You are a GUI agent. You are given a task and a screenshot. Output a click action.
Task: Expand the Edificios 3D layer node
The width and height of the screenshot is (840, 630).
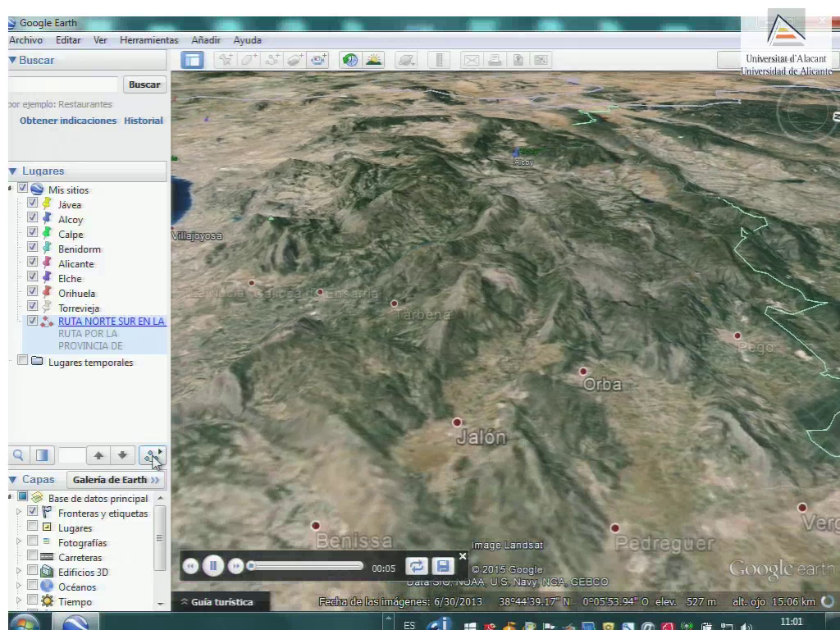[19, 572]
